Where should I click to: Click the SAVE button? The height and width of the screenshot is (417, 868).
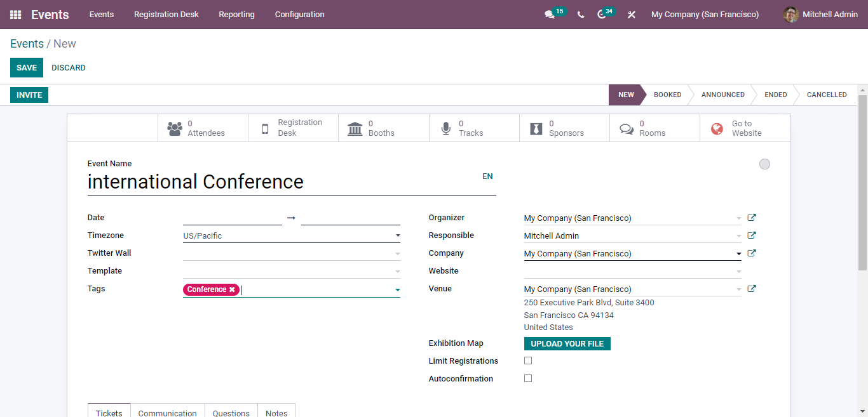(27, 68)
